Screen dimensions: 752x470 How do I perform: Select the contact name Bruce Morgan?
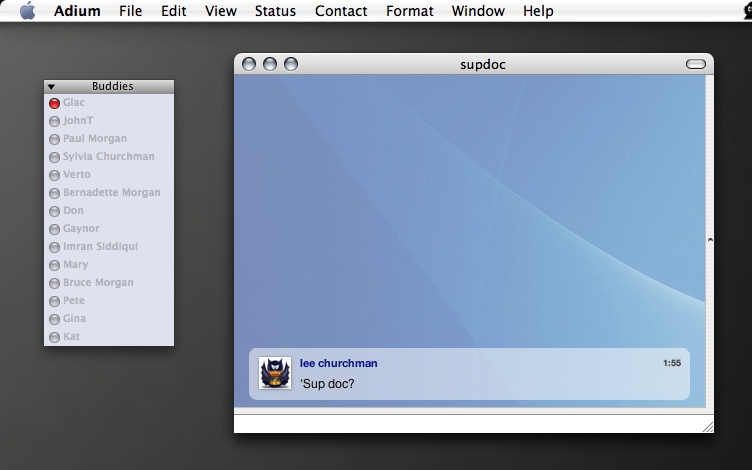click(x=98, y=282)
